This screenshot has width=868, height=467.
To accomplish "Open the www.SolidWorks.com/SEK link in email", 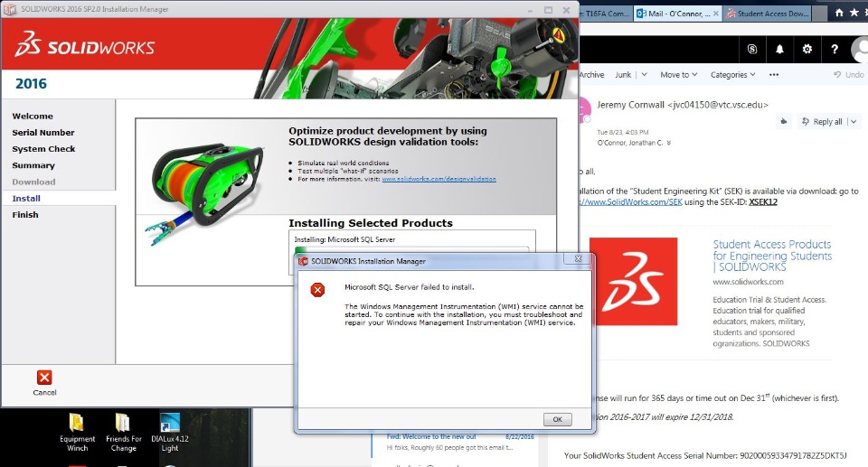I will (630, 202).
